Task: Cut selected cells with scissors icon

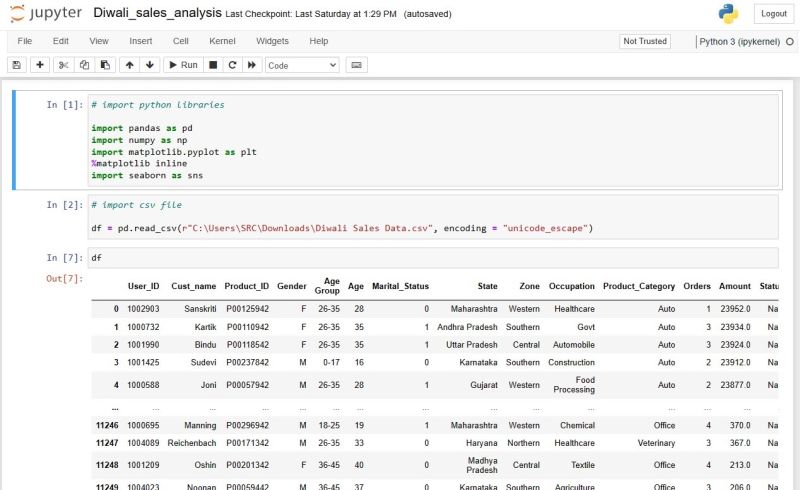Action: (x=64, y=65)
